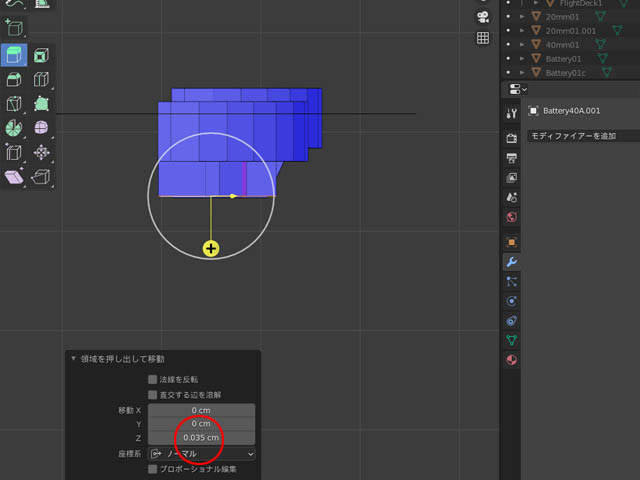The image size is (640, 480).
Task: Expand the 20mm01 outliner item
Action: (522, 17)
